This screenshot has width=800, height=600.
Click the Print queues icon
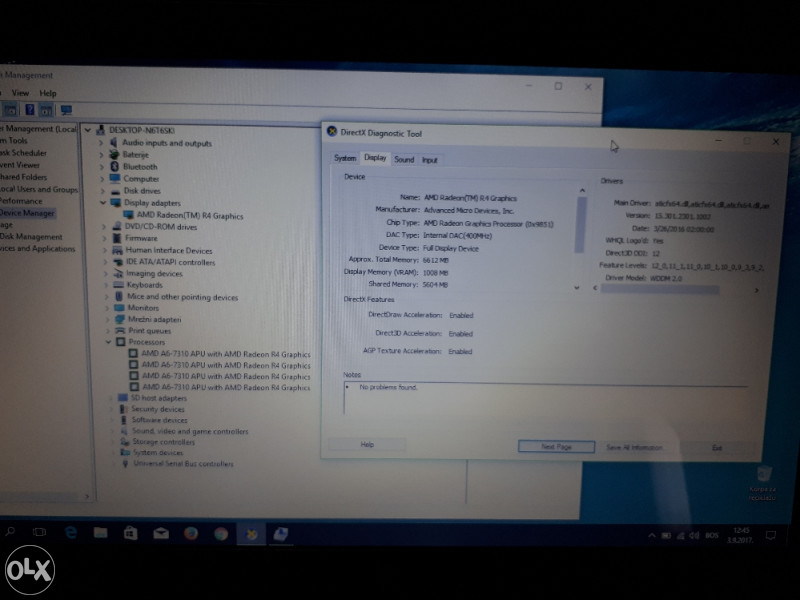120,331
